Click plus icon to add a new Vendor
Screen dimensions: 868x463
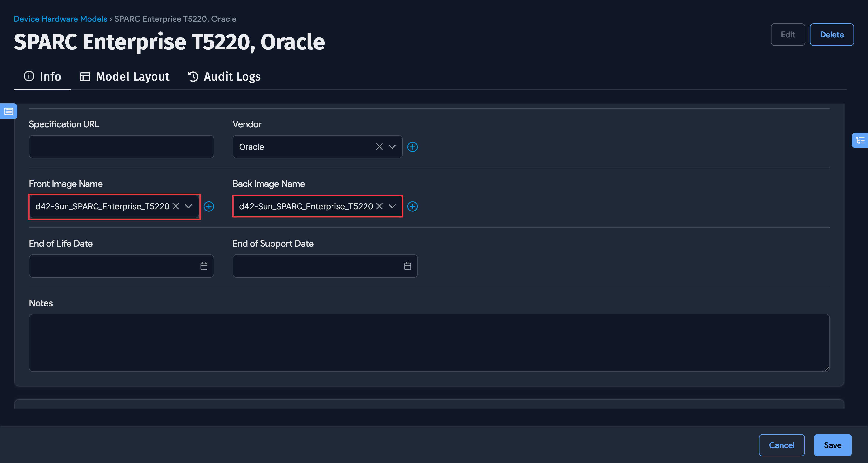point(413,147)
